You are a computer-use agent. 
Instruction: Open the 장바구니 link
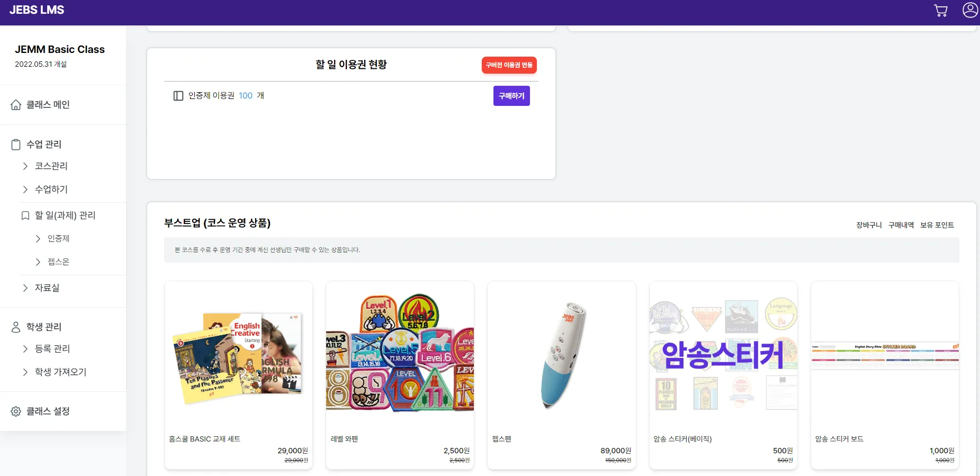pyautogui.click(x=869, y=225)
